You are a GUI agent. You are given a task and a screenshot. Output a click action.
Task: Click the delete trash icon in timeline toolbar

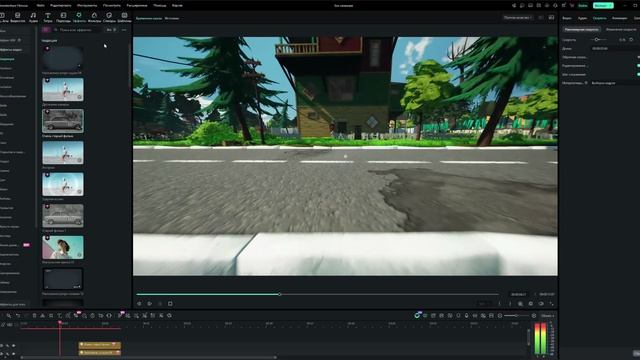34,316
